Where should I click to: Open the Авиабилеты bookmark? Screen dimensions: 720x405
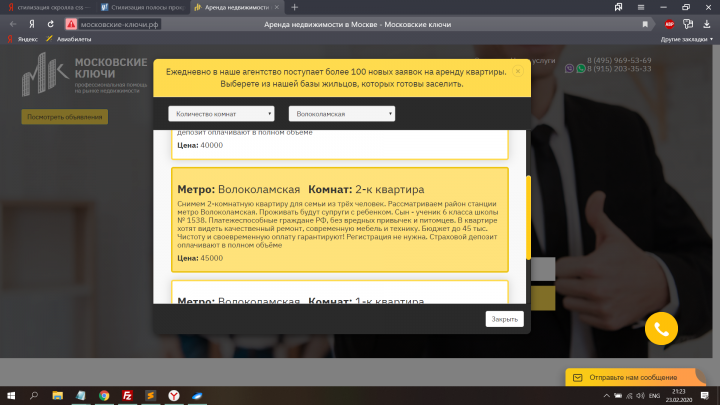(68, 39)
